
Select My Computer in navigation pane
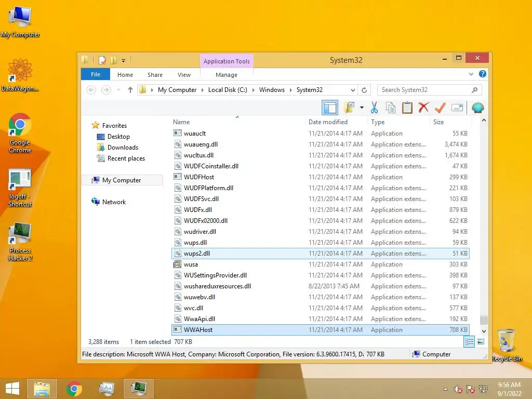point(122,180)
